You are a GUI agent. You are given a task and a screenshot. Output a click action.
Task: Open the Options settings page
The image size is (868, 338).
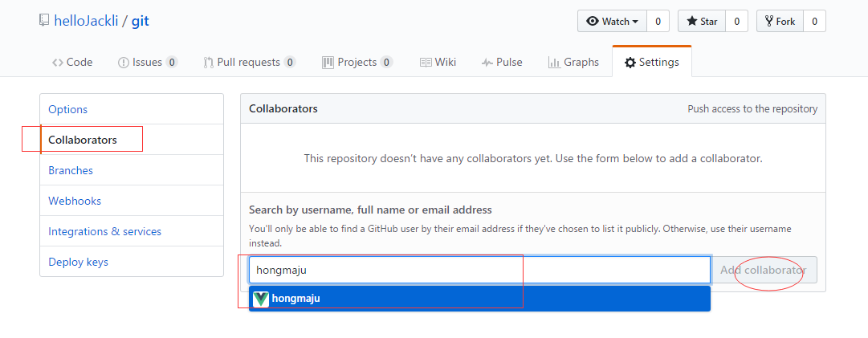point(132,109)
